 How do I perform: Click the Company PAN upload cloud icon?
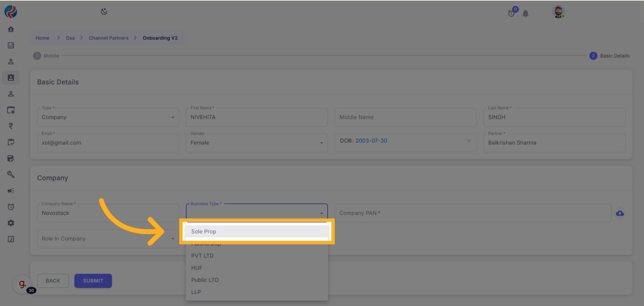(x=620, y=213)
